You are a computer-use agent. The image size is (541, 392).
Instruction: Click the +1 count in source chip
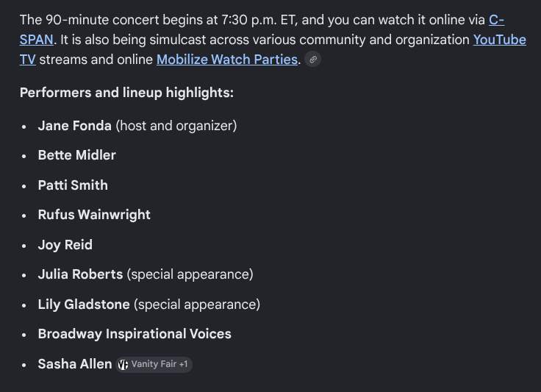coord(183,364)
